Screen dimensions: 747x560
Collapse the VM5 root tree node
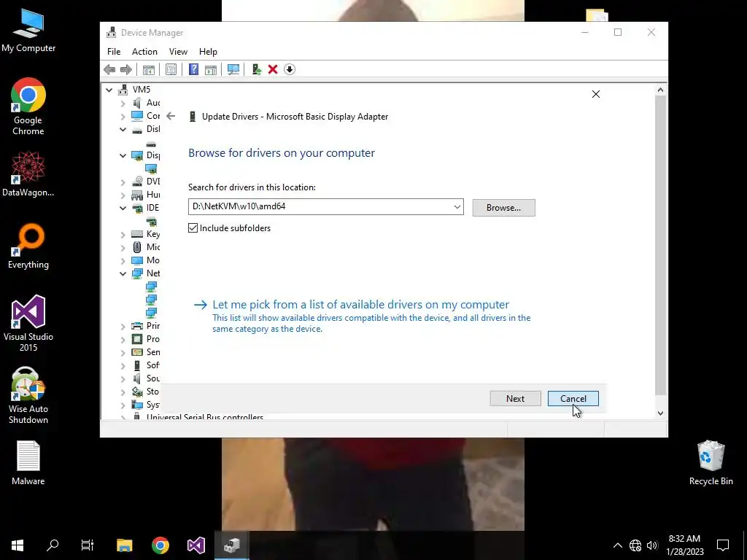pyautogui.click(x=109, y=90)
